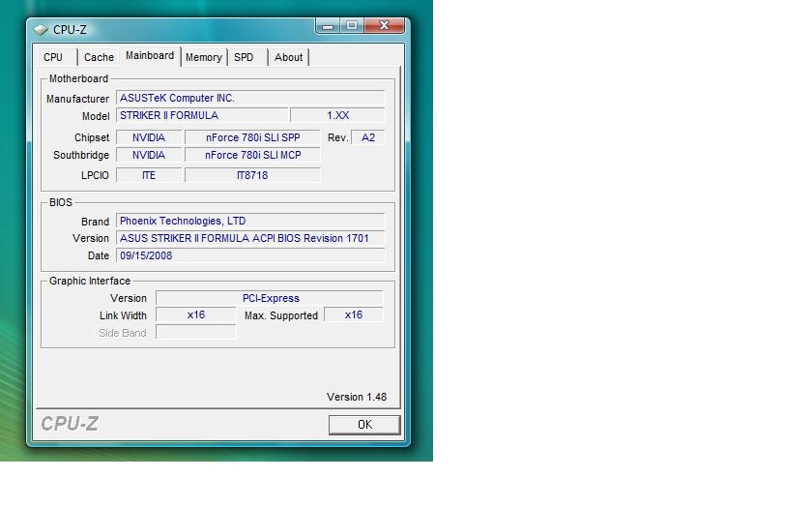
Task: Click the CPU-Z title bar icon
Action: coord(41,30)
